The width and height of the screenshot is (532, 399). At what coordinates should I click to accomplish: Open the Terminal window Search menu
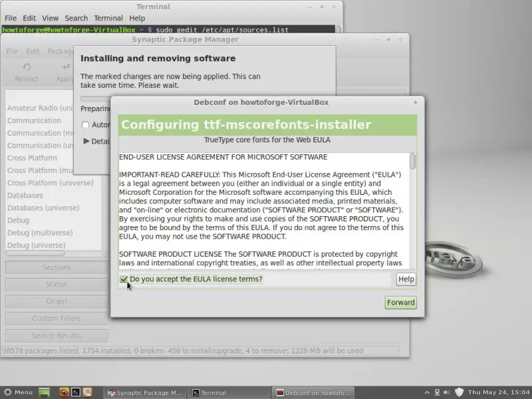tap(76, 18)
